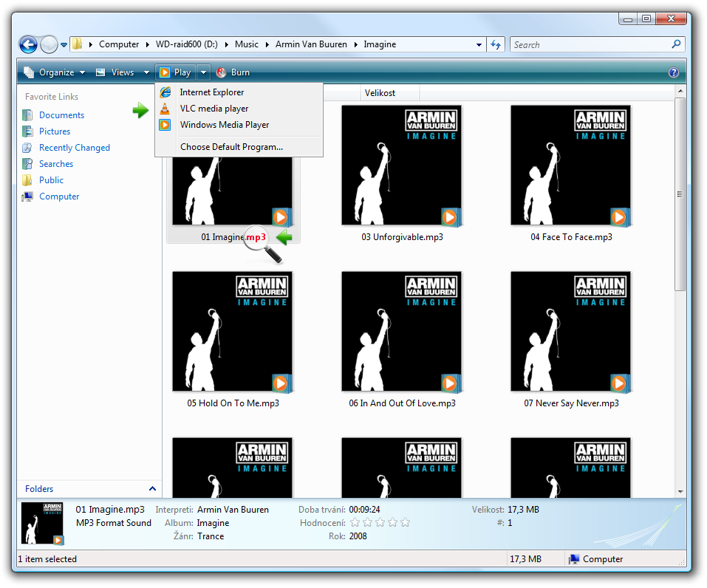
Task: Jump to WD-raid600 (D:) in the breadcrumb
Action: 187,44
